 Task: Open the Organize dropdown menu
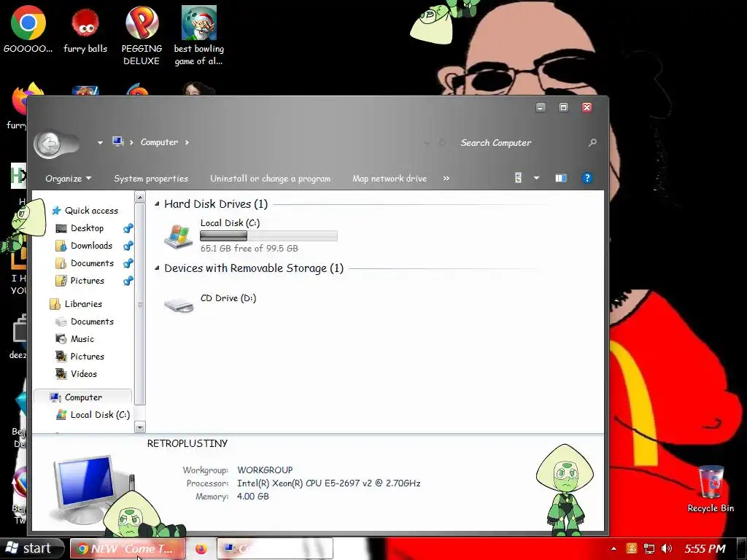[x=68, y=179]
